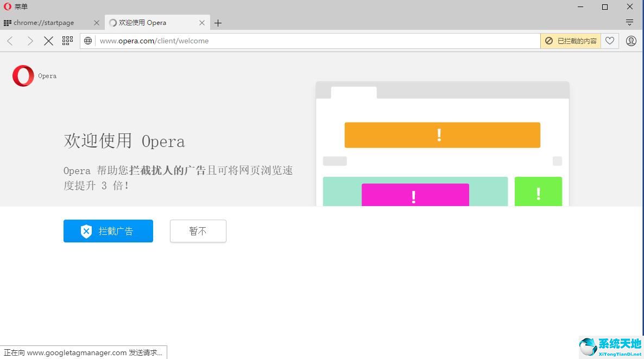The height and width of the screenshot is (359, 644).
Task: Maximize the Opera window
Action: click(604, 7)
